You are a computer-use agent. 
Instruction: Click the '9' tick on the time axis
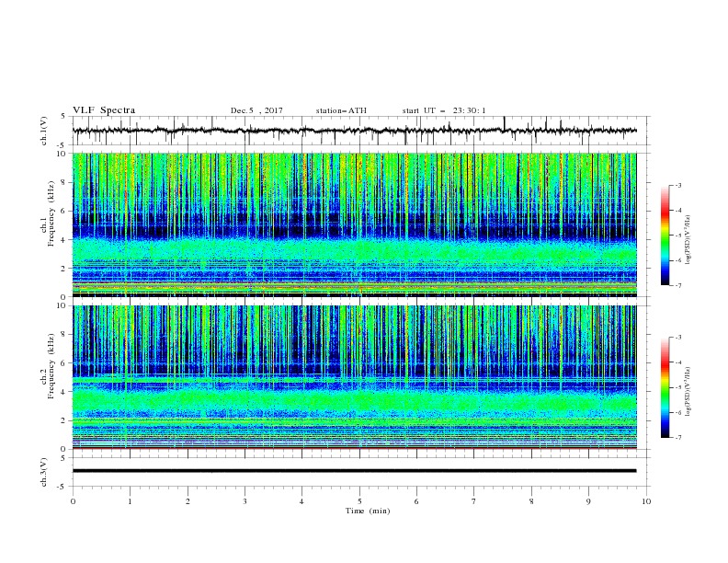[x=588, y=501]
